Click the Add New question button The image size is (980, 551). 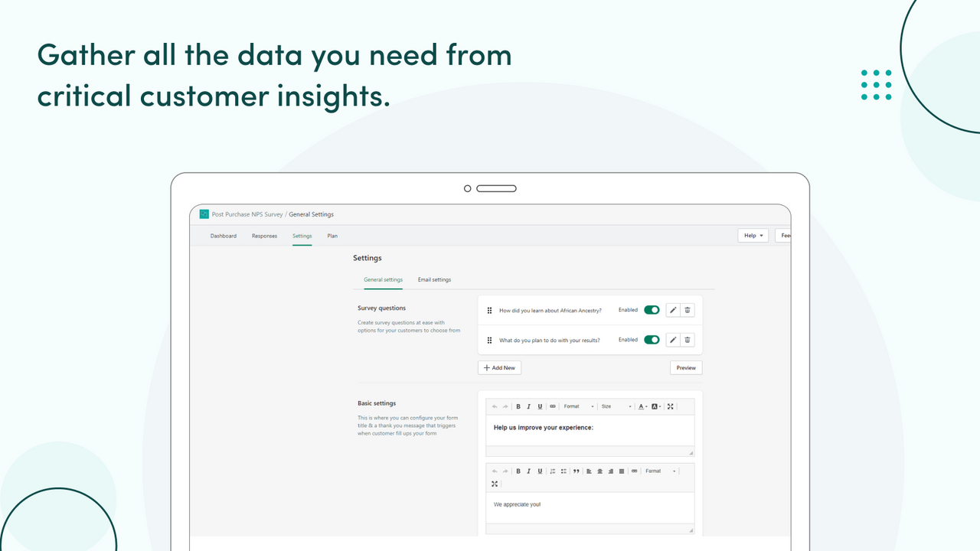(x=499, y=367)
